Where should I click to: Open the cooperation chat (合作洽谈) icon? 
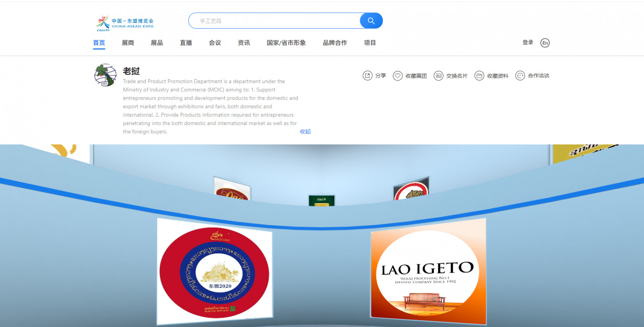(x=520, y=76)
